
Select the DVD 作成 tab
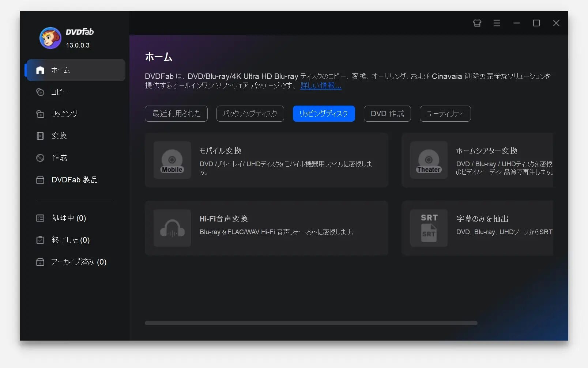(x=387, y=114)
